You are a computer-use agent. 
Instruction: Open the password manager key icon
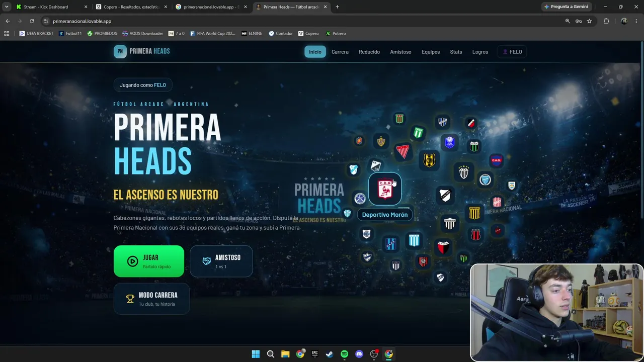(579, 21)
